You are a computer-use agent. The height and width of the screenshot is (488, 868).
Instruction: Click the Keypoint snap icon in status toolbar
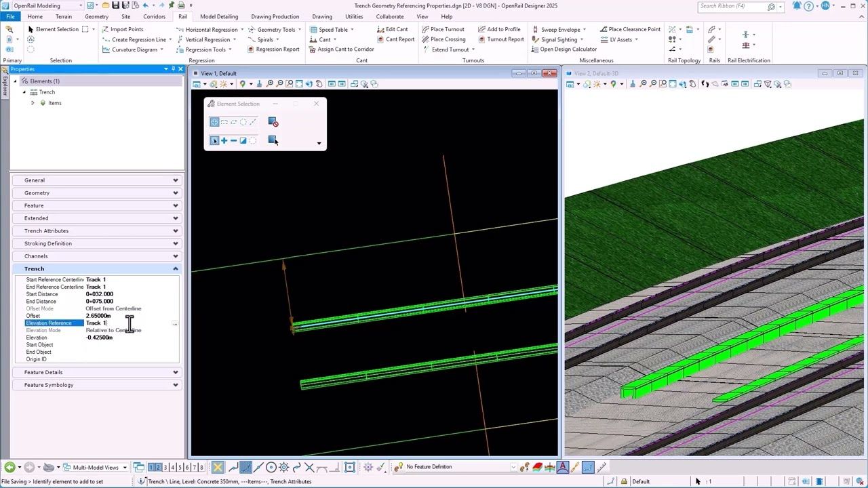(245, 467)
